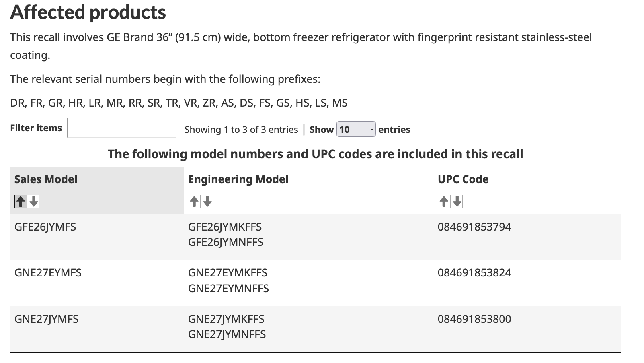Viewport: 644px width, 363px height.
Task: Sort Sales Model column ascending
Action: click(21, 201)
